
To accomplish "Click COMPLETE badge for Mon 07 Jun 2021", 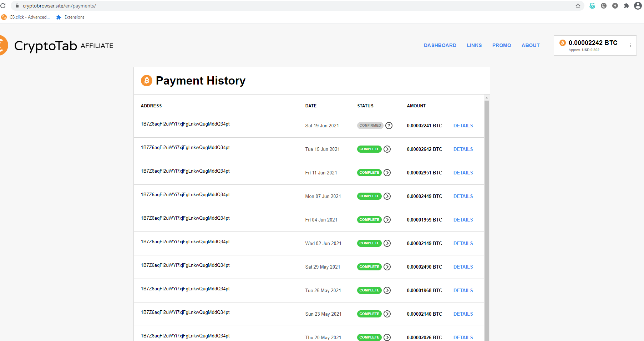I will 369,196.
